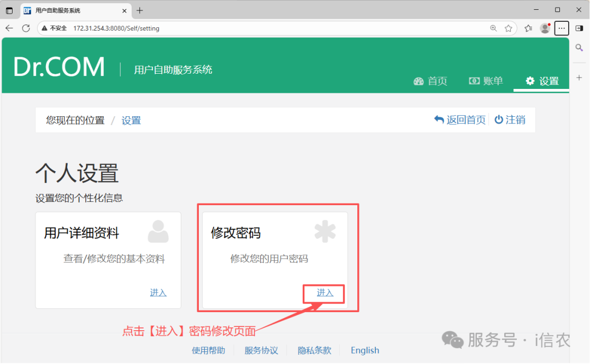
Task: Click the browser back arrow button
Action: pos(9,28)
